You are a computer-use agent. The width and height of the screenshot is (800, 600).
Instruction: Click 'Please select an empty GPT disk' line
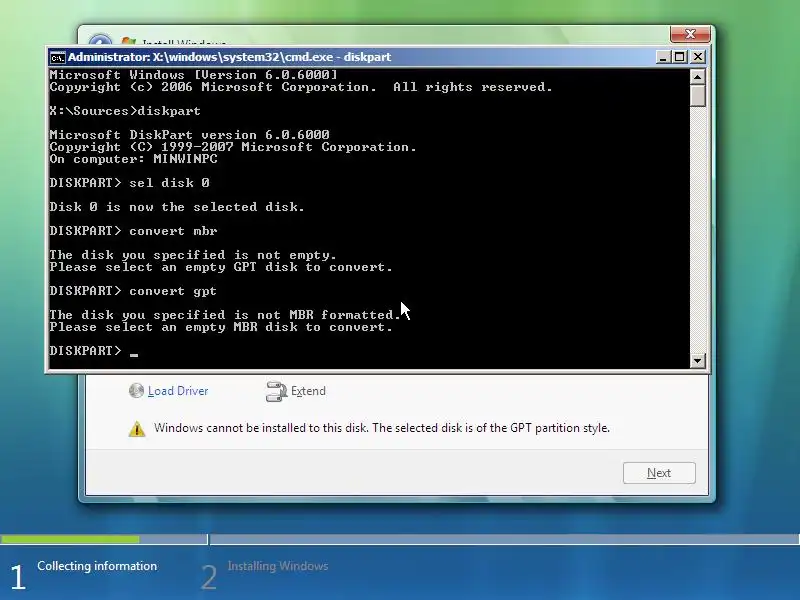[221, 267]
